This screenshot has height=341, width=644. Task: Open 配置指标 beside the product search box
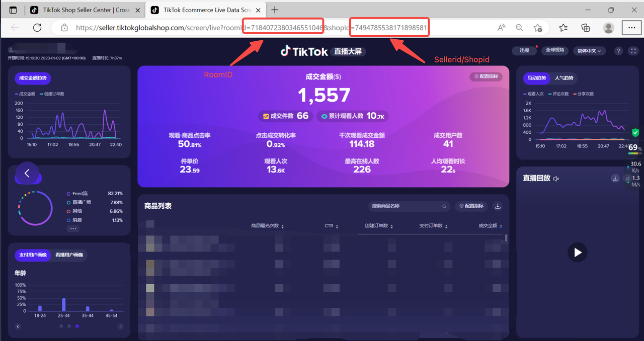(472, 206)
